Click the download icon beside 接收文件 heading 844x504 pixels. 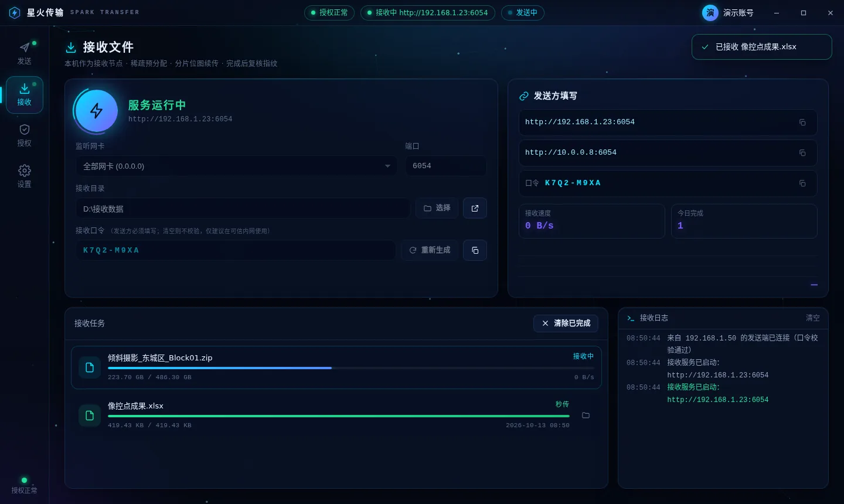coord(71,47)
